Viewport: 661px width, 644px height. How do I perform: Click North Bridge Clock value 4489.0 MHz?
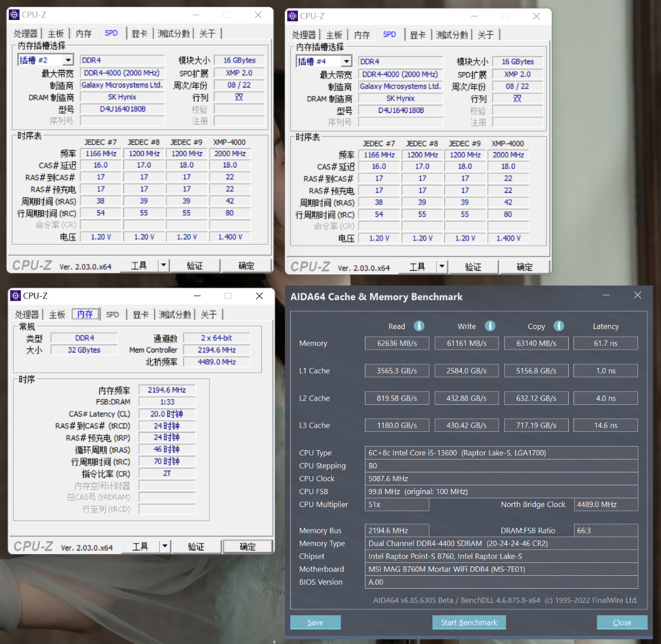coord(606,504)
